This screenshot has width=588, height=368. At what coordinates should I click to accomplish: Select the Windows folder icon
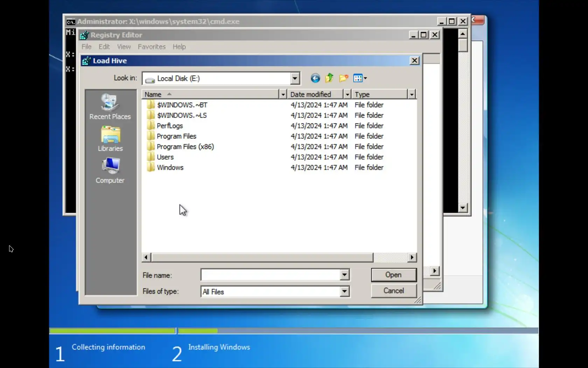[x=150, y=168]
